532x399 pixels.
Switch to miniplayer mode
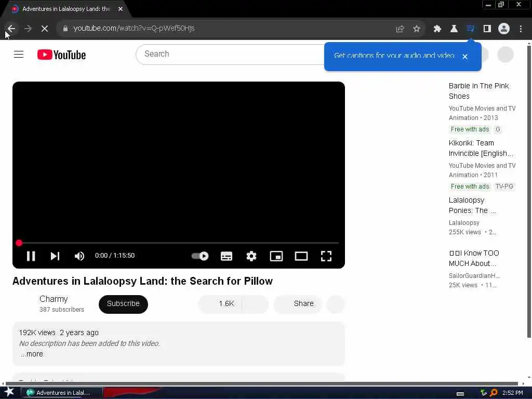click(x=276, y=256)
